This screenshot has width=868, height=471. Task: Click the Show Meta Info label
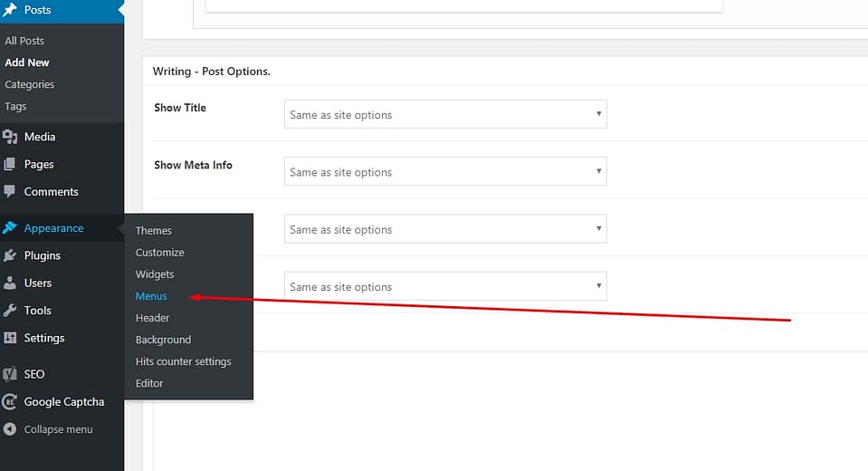(193, 165)
